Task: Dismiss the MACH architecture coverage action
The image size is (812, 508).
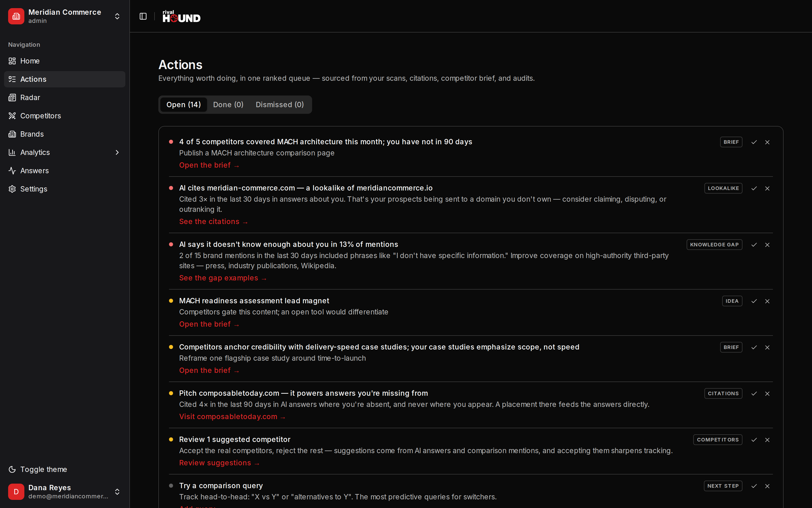Action: [767, 142]
